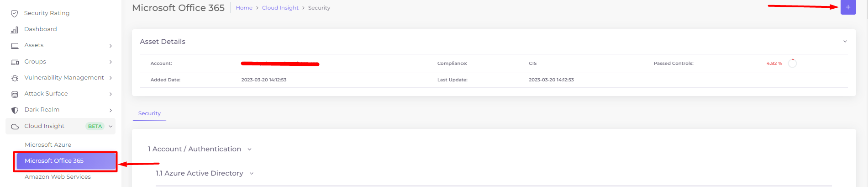Viewport: 868px width, 187px height.
Task: Click the Cloud Insight menu label
Action: coord(44,126)
